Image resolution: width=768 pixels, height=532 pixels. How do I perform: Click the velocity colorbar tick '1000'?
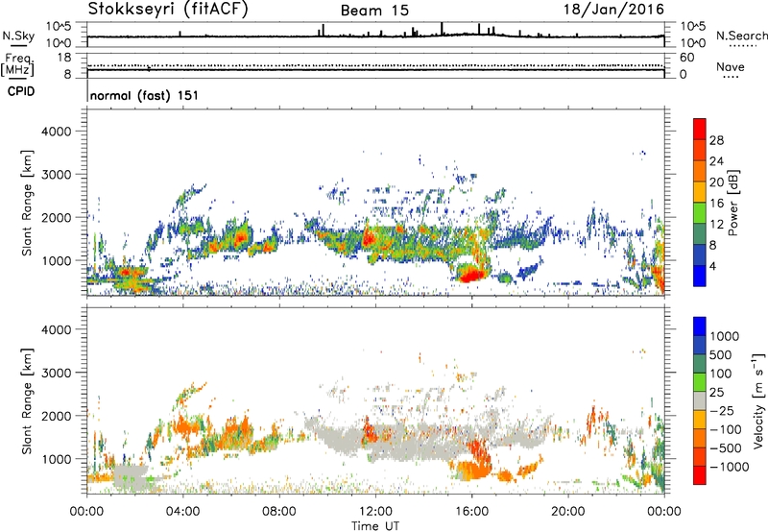click(x=724, y=336)
